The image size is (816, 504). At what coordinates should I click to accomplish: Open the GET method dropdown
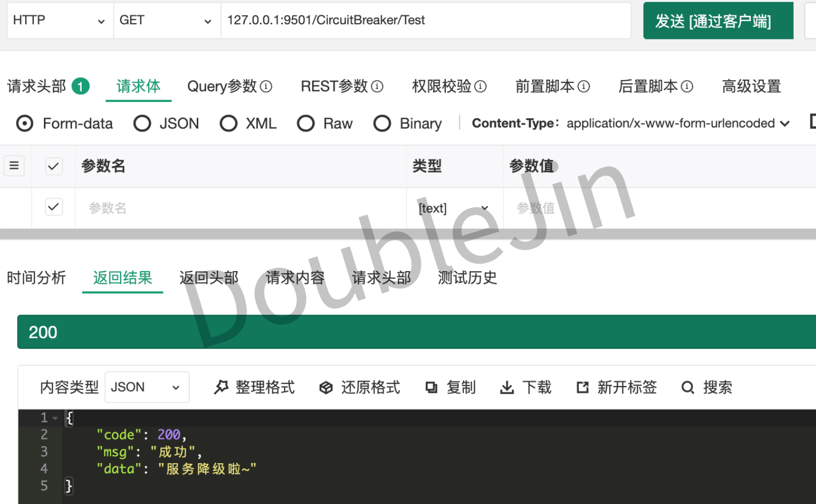(x=167, y=20)
